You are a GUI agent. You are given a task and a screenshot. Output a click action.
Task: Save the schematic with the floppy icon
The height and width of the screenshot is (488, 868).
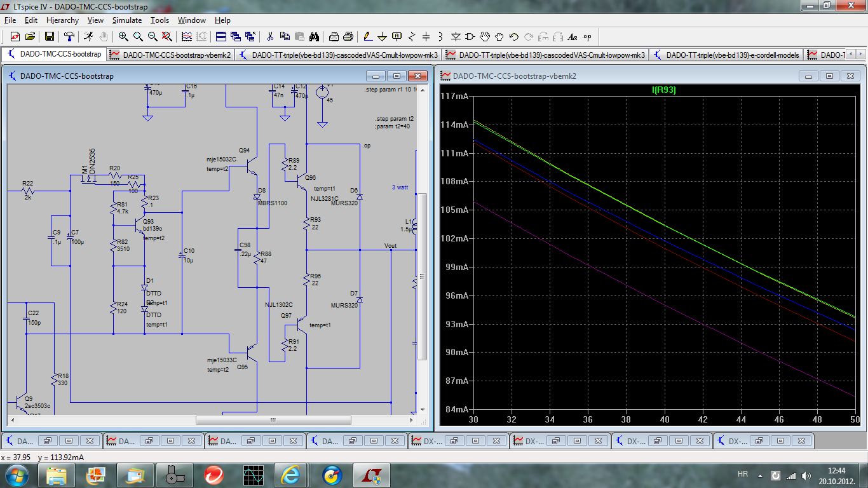49,37
